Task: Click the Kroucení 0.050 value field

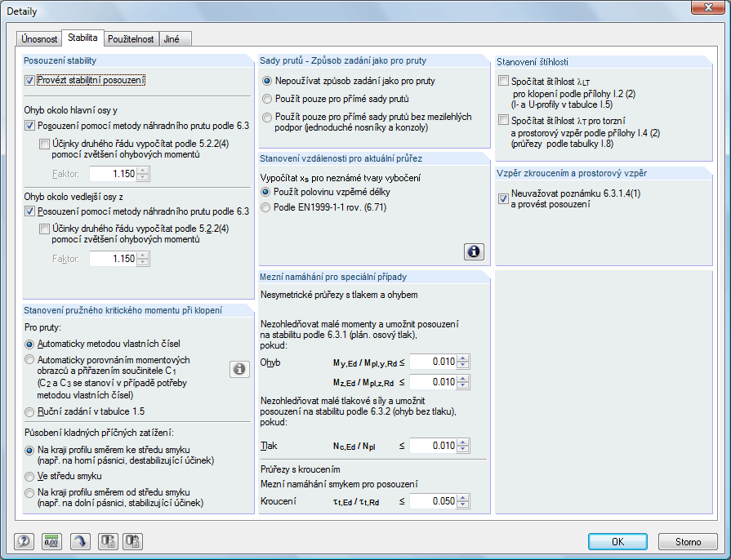Action: tap(433, 501)
